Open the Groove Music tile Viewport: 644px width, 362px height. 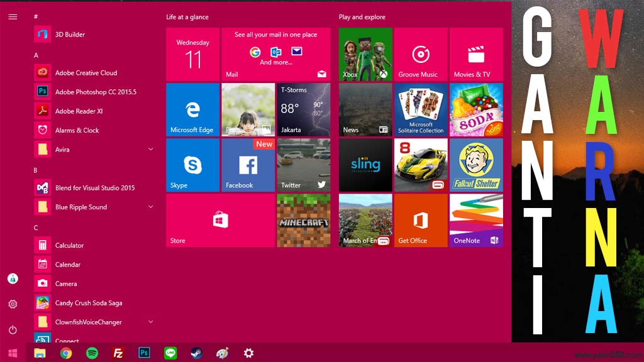pyautogui.click(x=421, y=54)
